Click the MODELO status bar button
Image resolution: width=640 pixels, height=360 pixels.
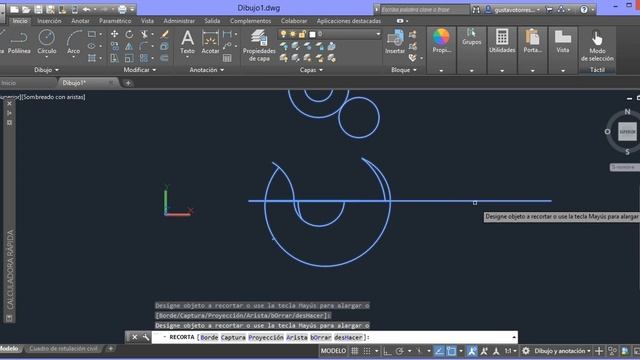(333, 351)
